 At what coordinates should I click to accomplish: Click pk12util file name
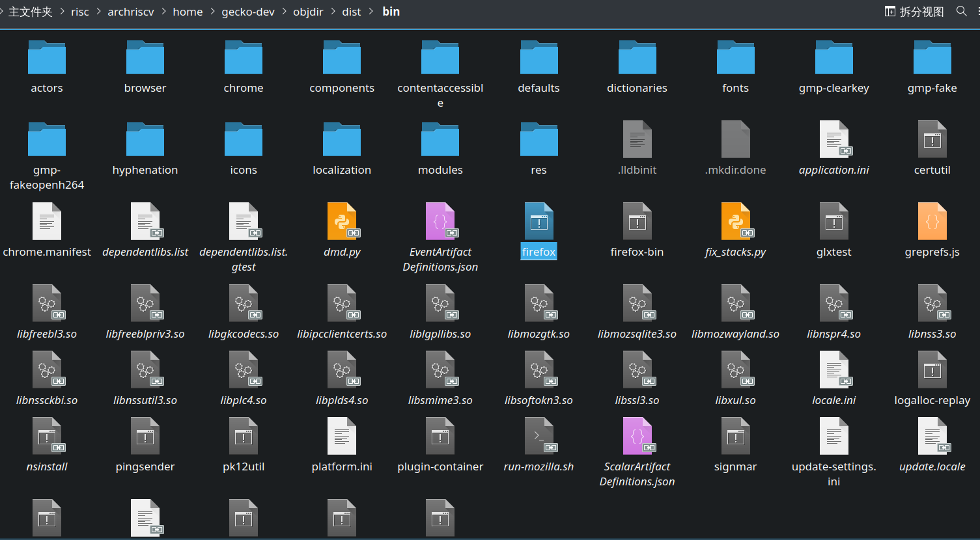pos(244,466)
